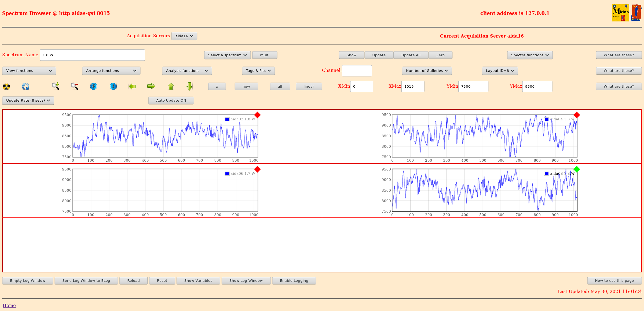Click the red diamond on aida04 plot
The image size is (644, 311).
577,115
